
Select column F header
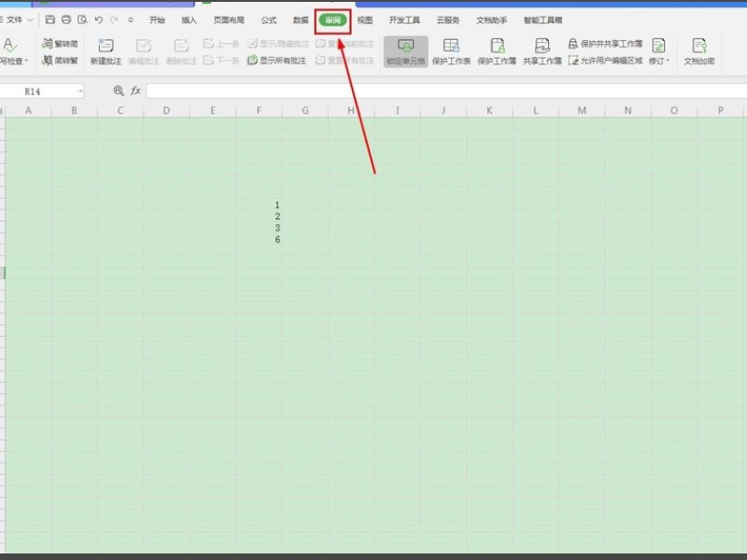(259, 109)
